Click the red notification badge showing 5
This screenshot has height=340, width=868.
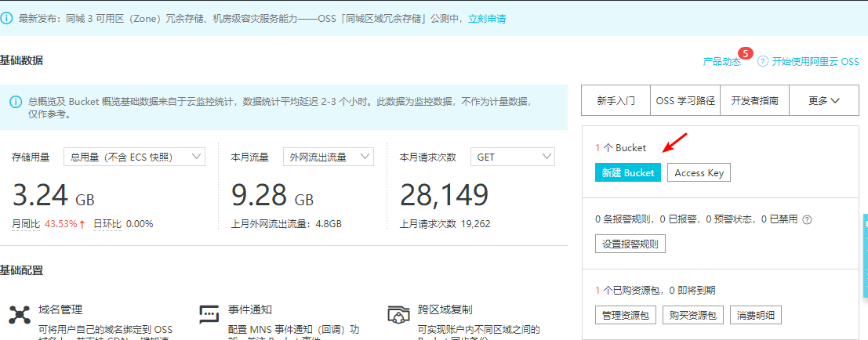(x=745, y=54)
